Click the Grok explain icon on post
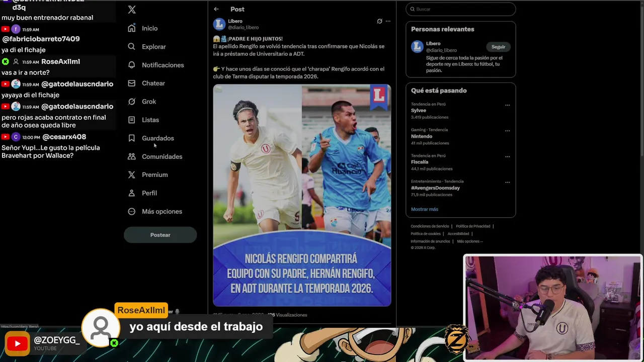The height and width of the screenshot is (362, 644). (x=379, y=21)
